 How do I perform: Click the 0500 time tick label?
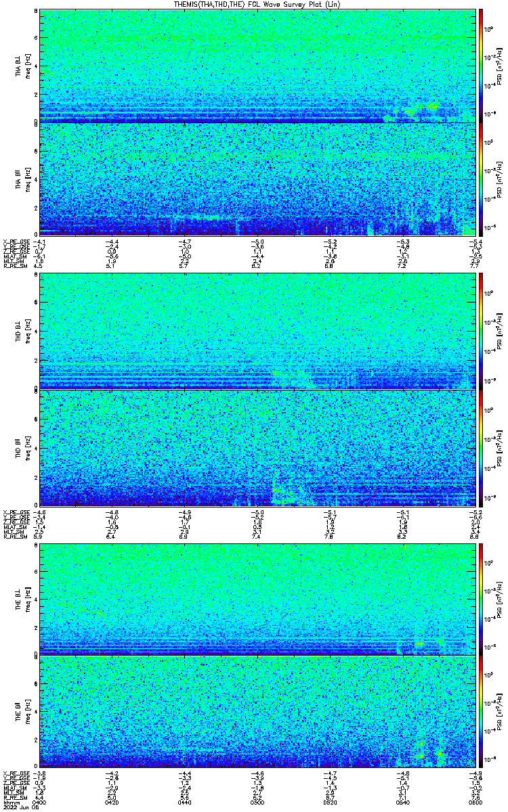[257, 802]
